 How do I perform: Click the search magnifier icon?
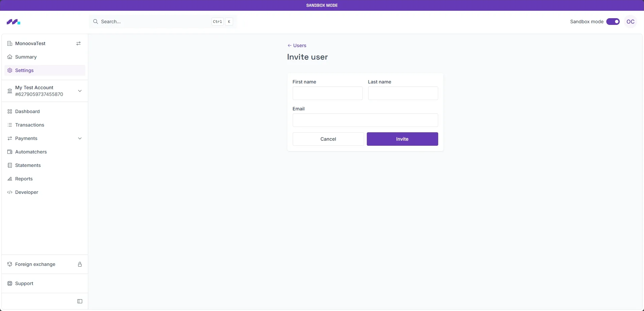[x=96, y=22]
